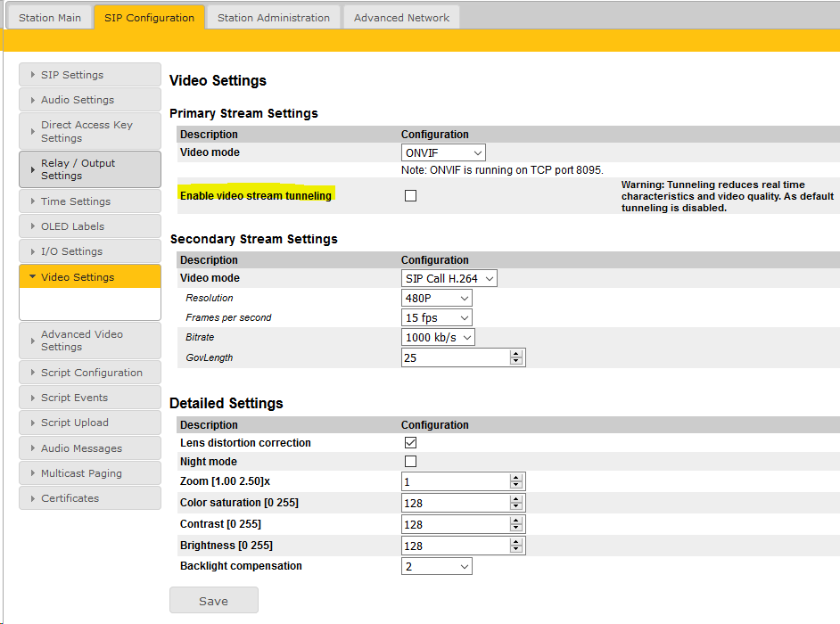Turn on Night mode checkbox
This screenshot has width=840, height=624.
[x=410, y=462]
